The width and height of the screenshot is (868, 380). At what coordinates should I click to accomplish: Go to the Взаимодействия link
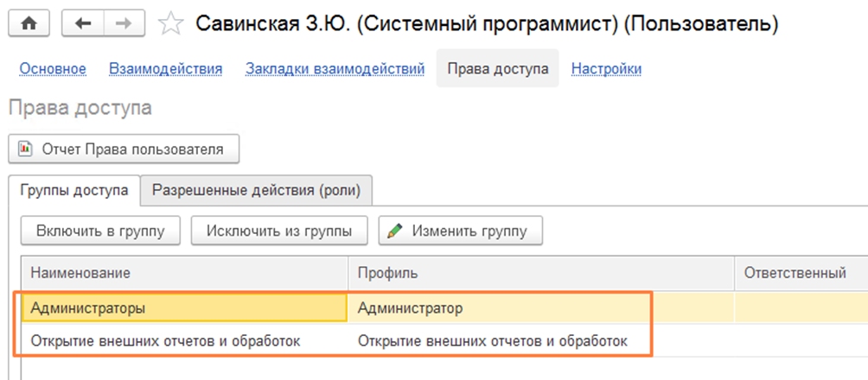click(165, 69)
